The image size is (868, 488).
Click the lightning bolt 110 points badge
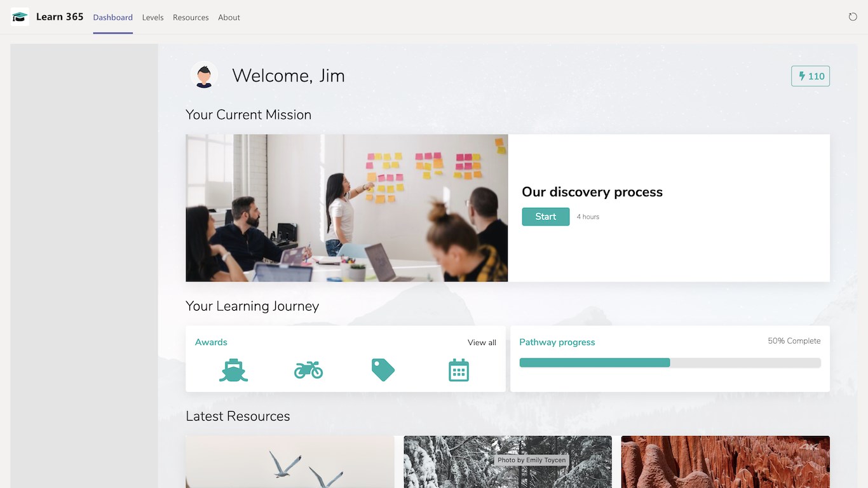[811, 76]
